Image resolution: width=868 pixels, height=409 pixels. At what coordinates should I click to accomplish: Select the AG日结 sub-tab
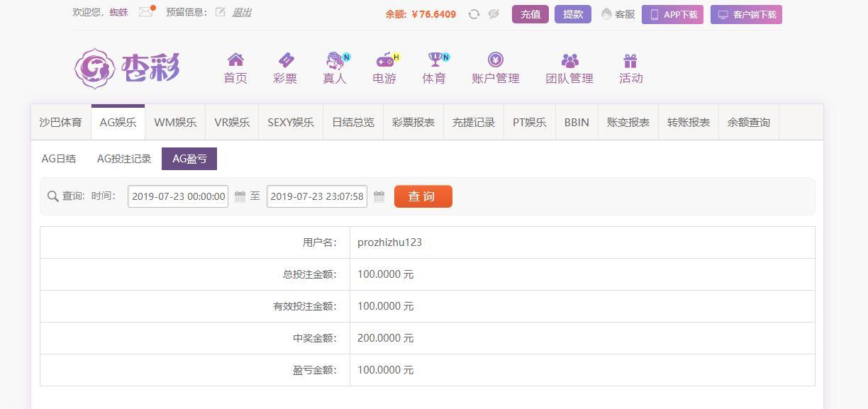(59, 159)
